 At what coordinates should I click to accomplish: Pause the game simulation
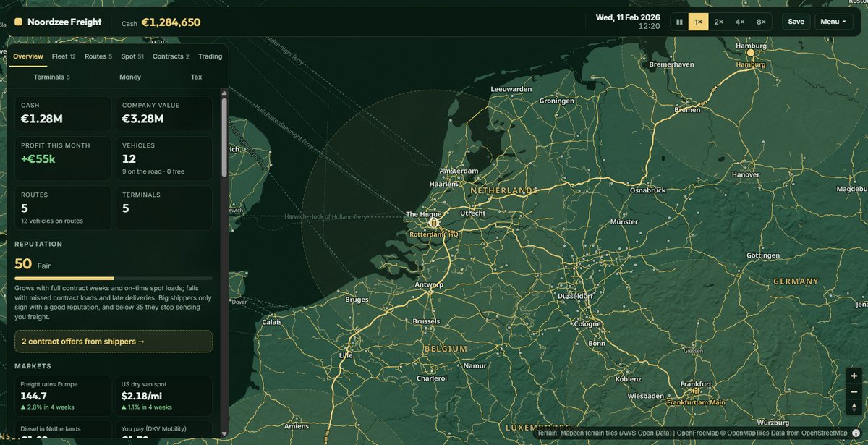[679, 22]
